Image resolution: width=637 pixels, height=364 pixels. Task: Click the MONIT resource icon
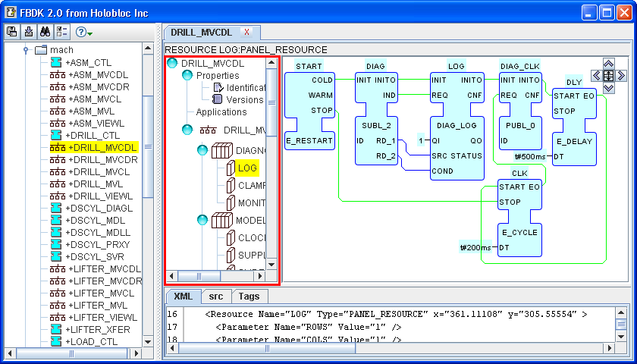point(231,202)
